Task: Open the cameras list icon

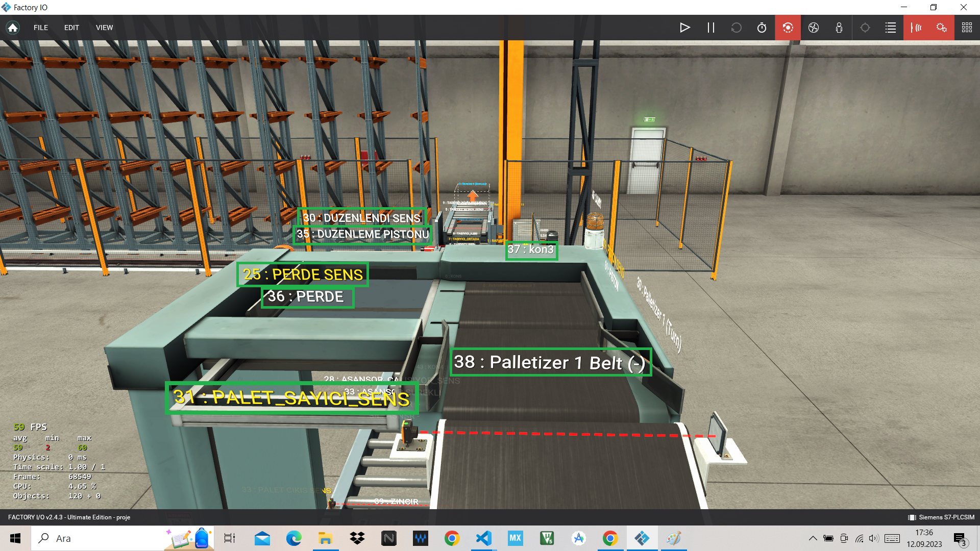Action: coord(891,28)
